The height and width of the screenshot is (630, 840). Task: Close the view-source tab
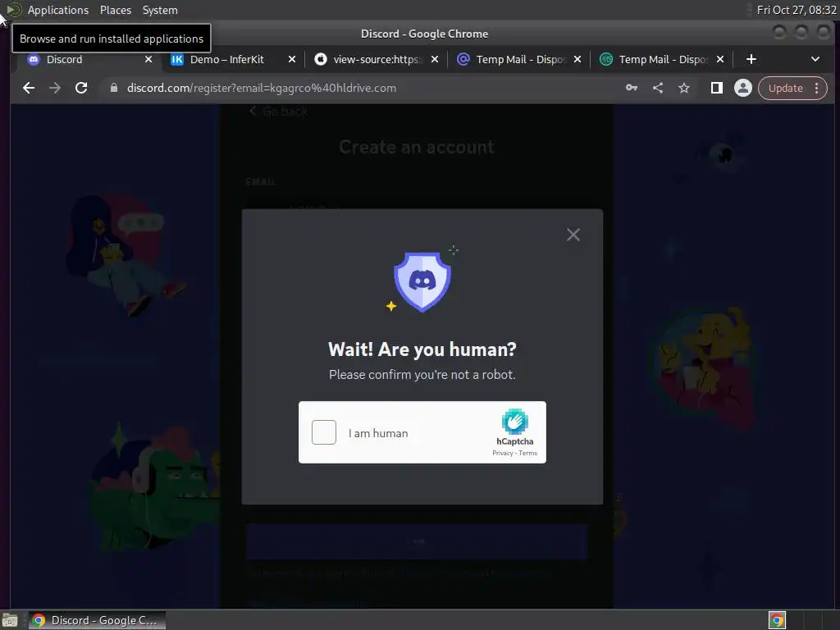coord(435,59)
